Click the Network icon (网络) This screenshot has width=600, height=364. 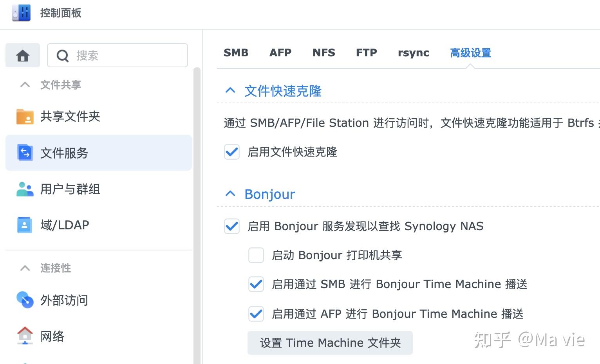click(25, 336)
